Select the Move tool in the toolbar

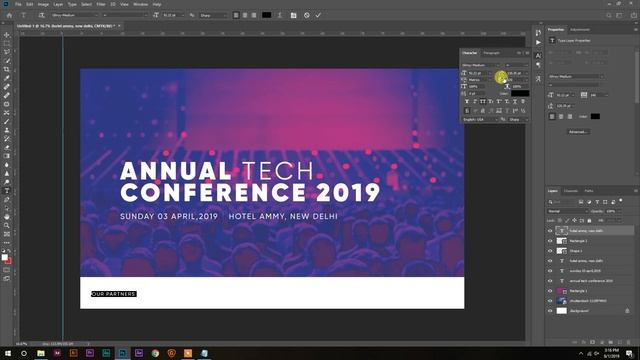coord(7,35)
